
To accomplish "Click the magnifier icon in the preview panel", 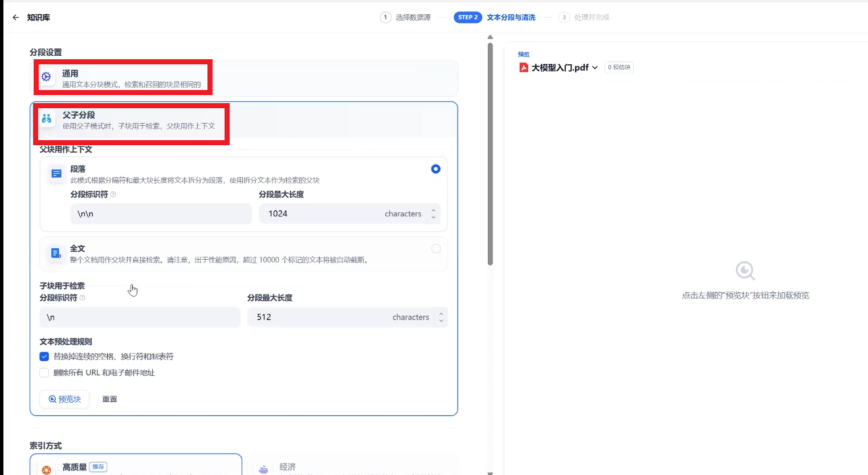I will point(745,271).
